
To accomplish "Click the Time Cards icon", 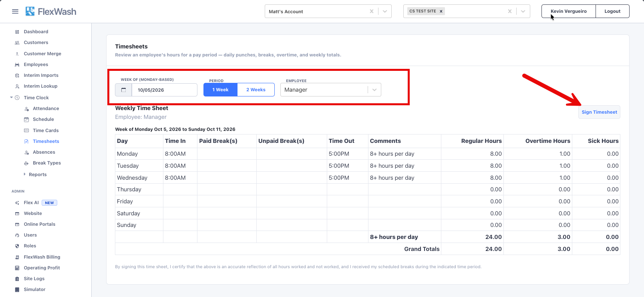I will point(26,130).
